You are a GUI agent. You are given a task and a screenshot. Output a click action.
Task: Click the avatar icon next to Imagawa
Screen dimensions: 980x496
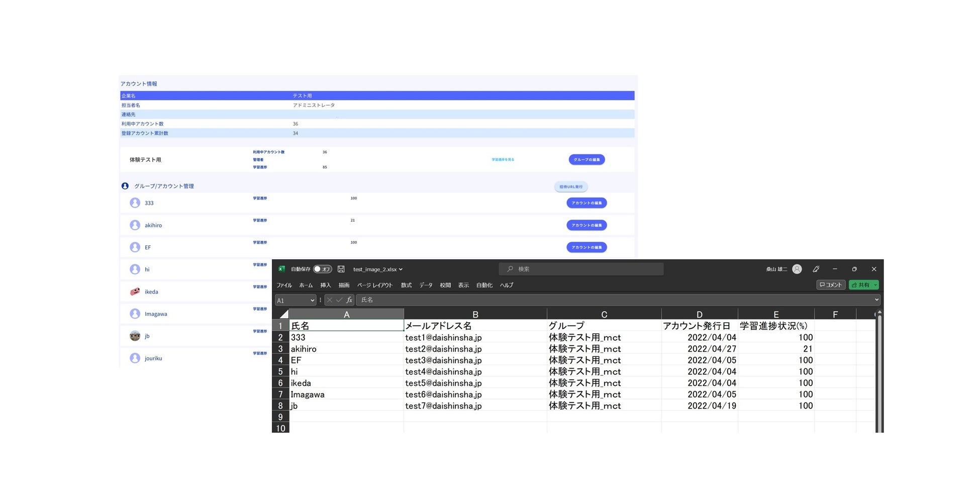pos(135,314)
